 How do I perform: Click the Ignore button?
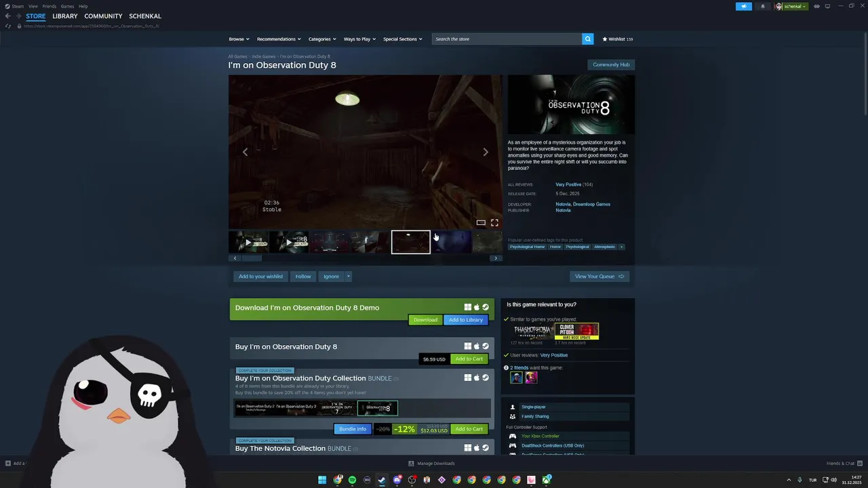331,277
